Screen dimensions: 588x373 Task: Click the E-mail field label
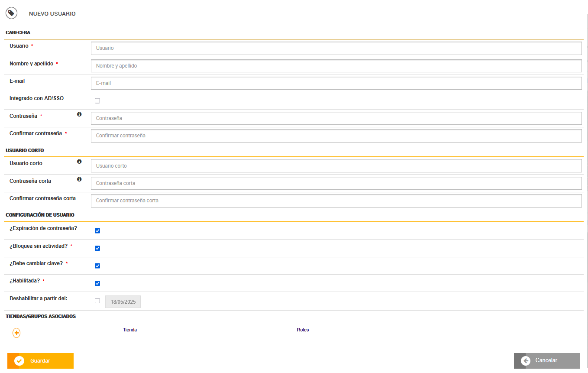pos(17,81)
